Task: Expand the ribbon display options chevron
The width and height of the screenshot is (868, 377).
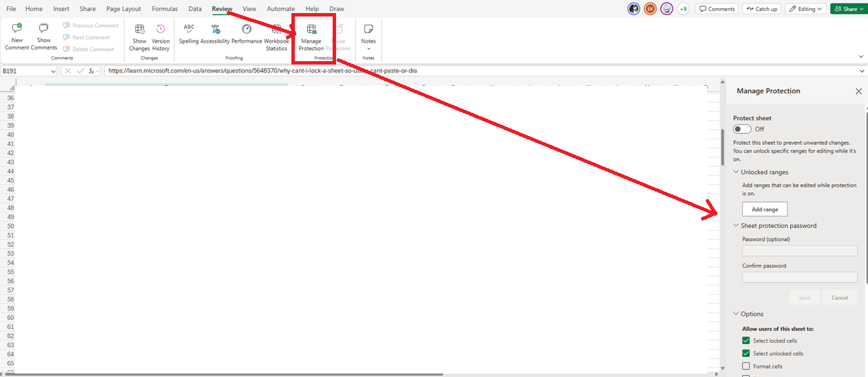Action: click(861, 57)
